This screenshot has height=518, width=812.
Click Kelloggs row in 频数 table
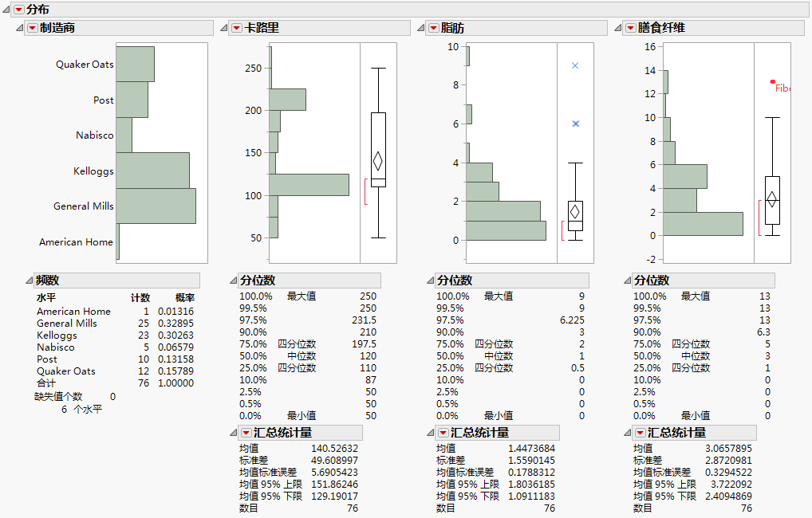pyautogui.click(x=116, y=336)
